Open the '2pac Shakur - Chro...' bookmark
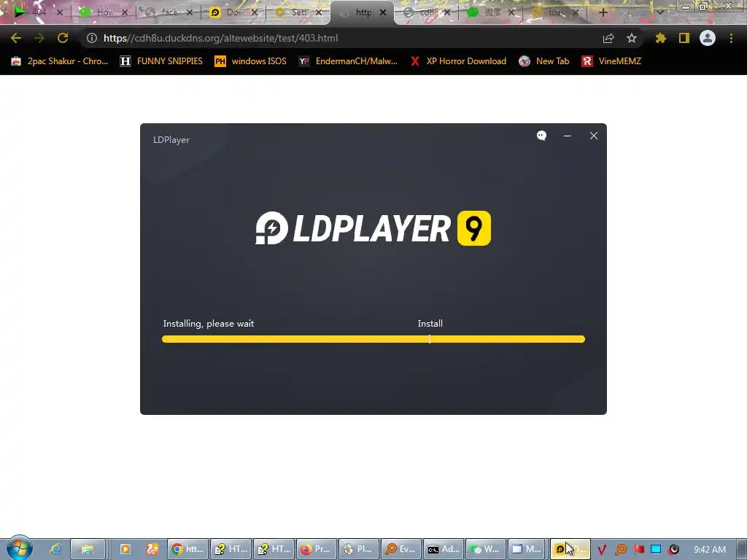 60,61
